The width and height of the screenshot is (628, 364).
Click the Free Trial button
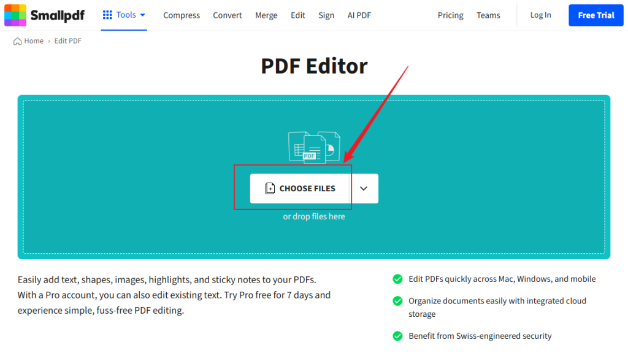point(595,15)
